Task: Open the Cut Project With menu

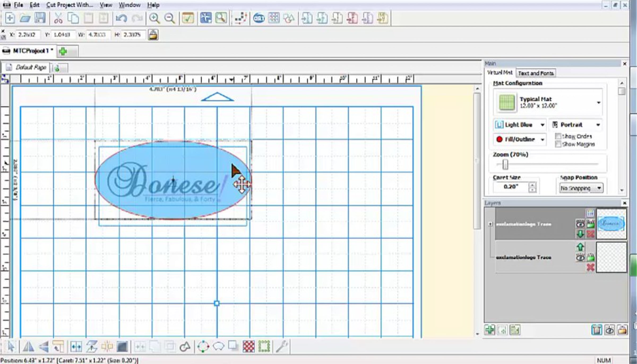Action: [70, 5]
